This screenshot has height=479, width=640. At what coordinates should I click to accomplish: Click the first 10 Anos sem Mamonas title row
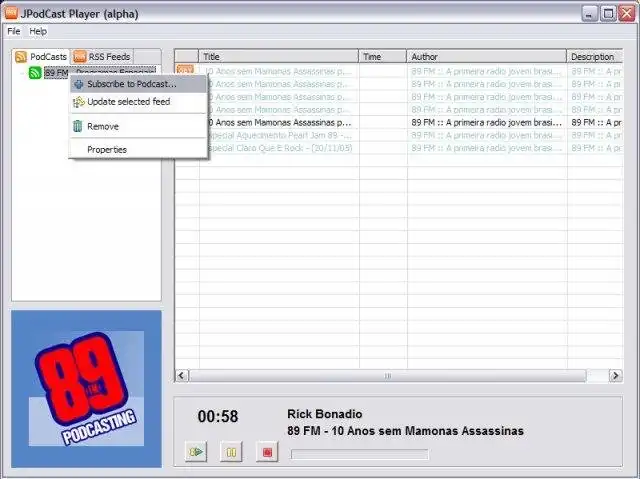pos(279,71)
